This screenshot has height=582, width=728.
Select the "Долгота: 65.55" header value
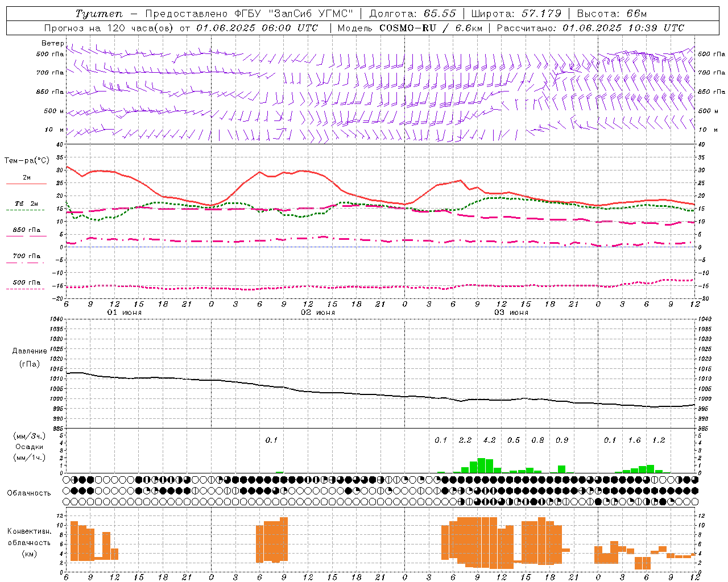click(x=413, y=14)
